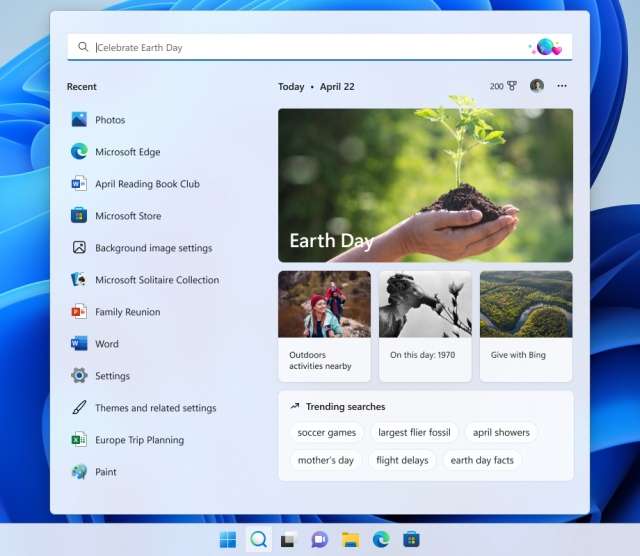The width and height of the screenshot is (640, 556).
Task: Open Microsoft Solitaire Collection cards icon
Action: (79, 280)
